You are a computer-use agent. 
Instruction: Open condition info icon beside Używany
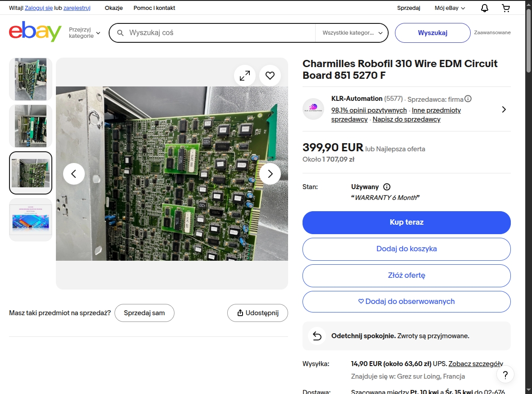[x=387, y=187]
